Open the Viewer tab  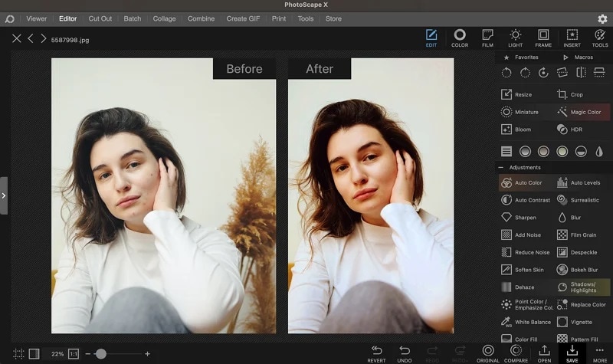pyautogui.click(x=36, y=18)
